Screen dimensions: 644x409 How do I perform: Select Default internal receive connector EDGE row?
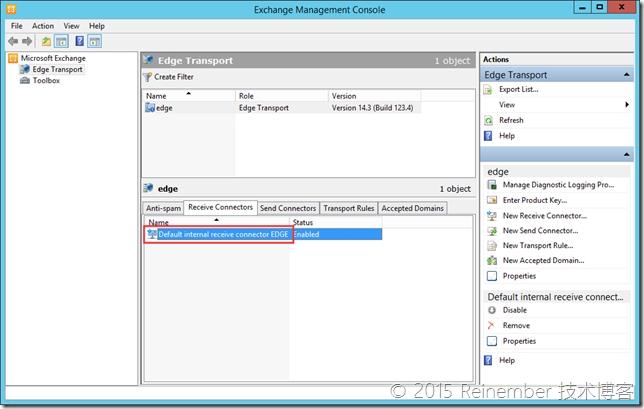[x=264, y=234]
